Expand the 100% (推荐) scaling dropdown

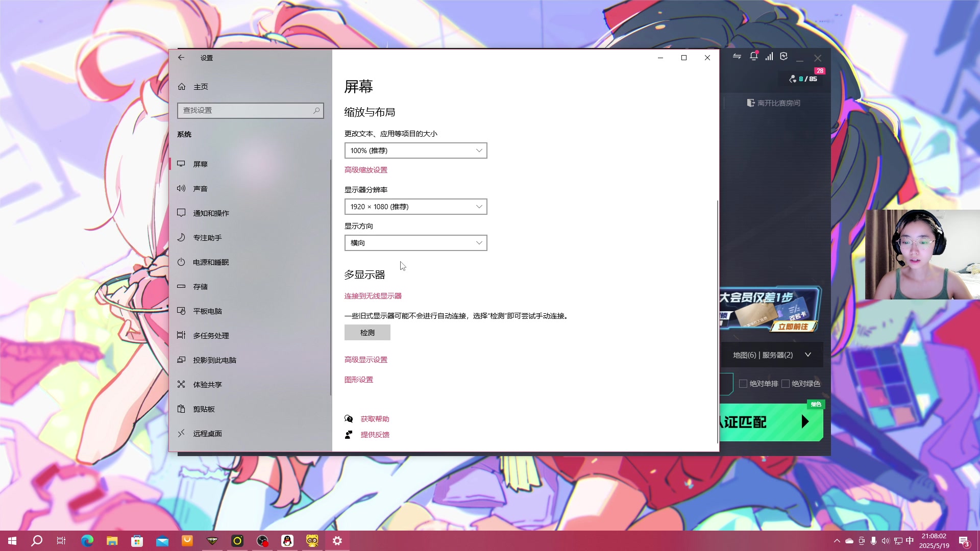pos(415,151)
